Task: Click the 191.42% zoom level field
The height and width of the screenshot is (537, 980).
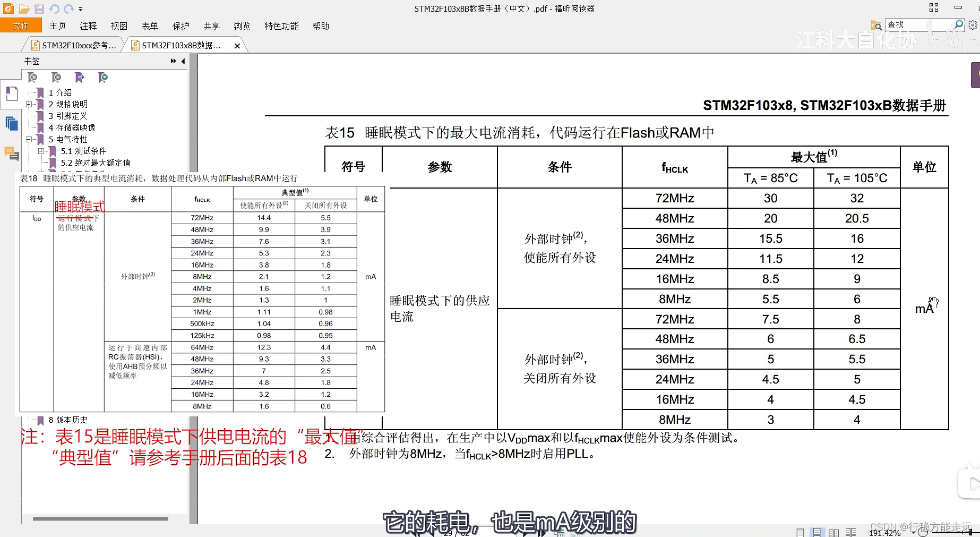Action: tap(885, 532)
